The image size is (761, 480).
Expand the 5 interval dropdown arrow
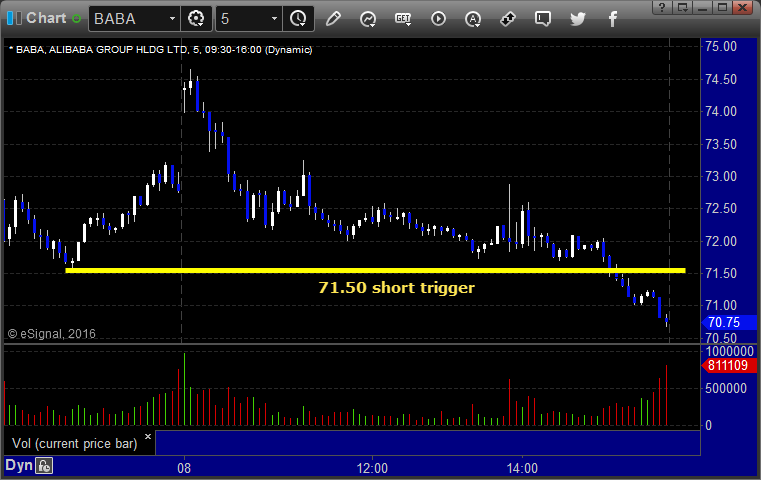pos(274,19)
